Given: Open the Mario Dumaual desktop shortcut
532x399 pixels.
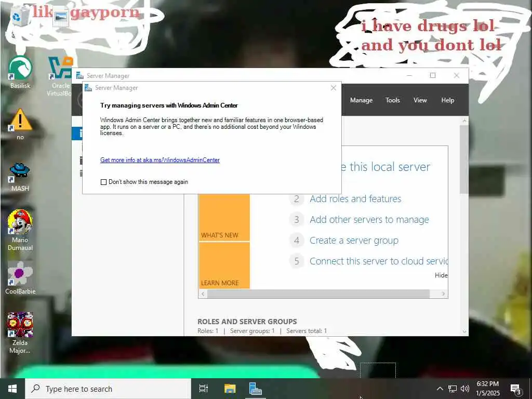Looking at the screenshot, I should [x=20, y=230].
